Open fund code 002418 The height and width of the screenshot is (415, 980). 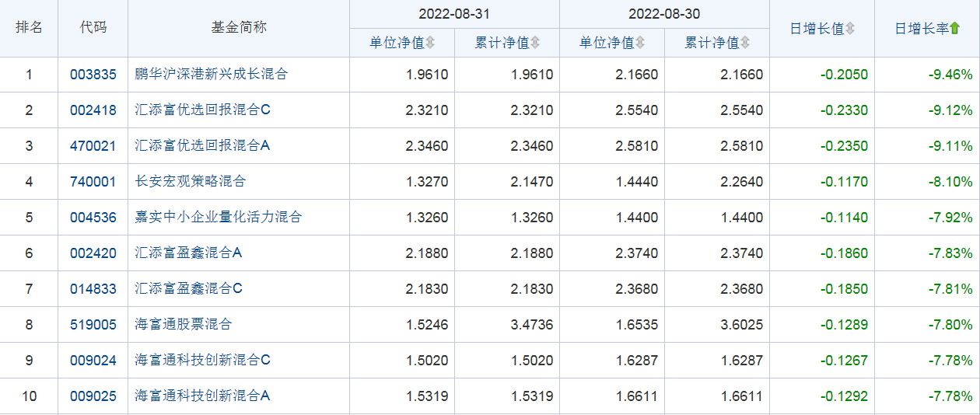pyautogui.click(x=93, y=110)
